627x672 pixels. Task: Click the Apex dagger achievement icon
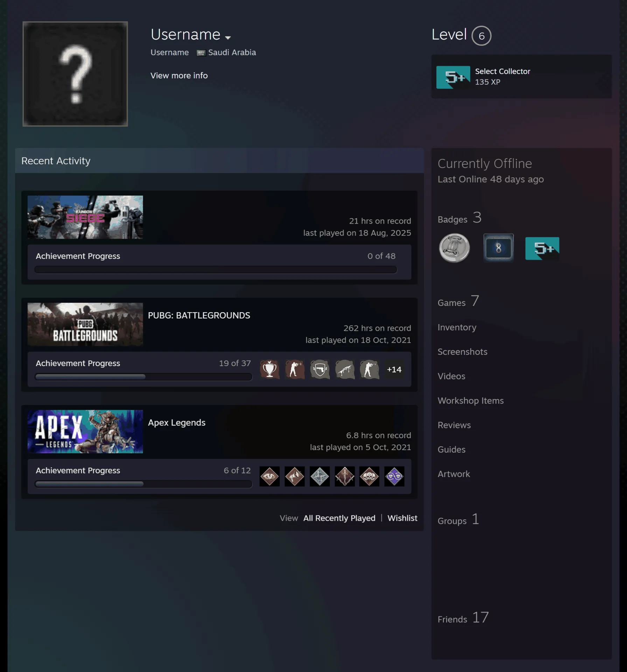[345, 476]
